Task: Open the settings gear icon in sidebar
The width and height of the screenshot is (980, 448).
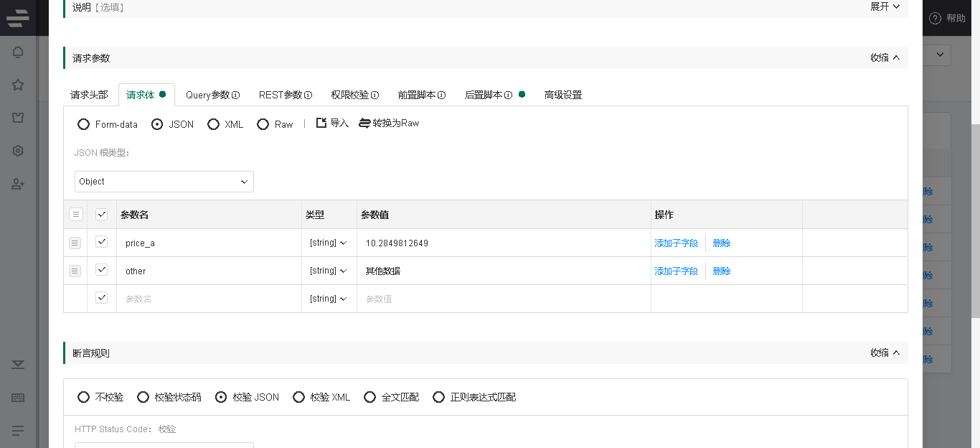Action: tap(18, 151)
